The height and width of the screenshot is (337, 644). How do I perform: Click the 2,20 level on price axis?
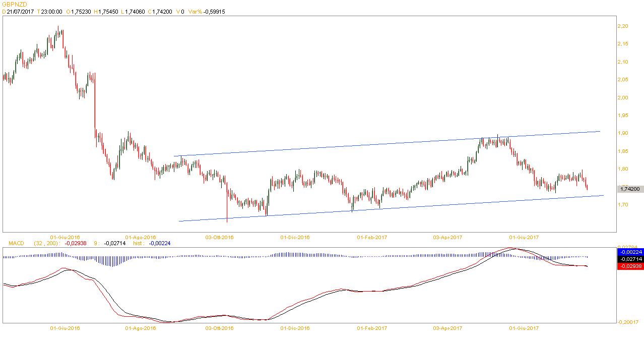coord(623,26)
